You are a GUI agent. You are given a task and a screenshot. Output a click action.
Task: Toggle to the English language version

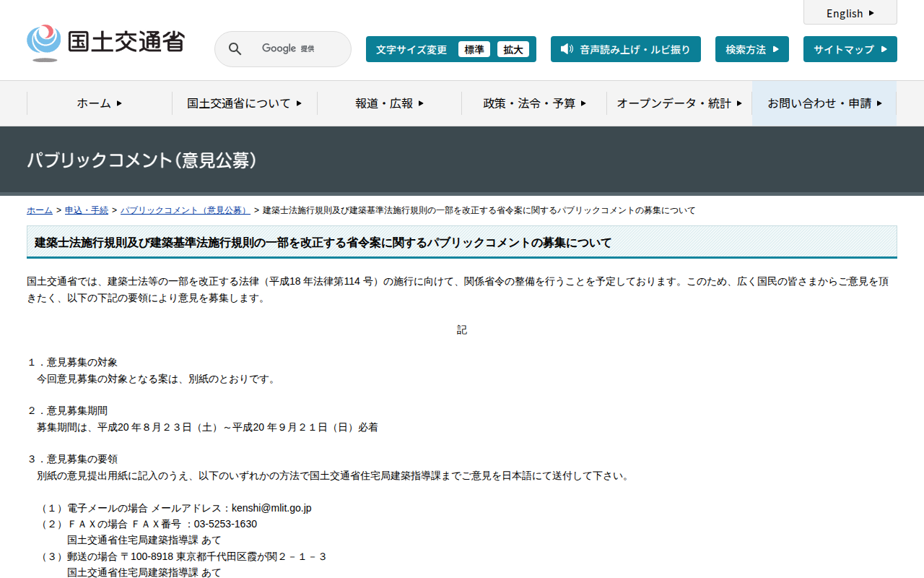tap(850, 13)
